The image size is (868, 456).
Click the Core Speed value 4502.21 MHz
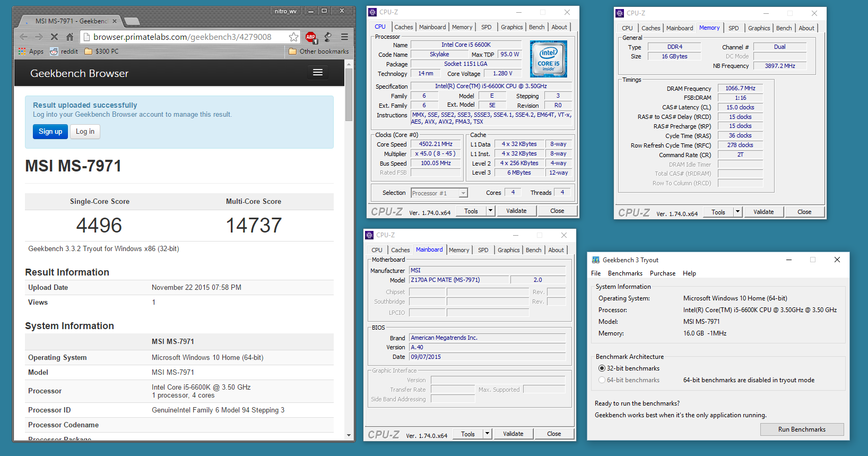click(x=436, y=144)
